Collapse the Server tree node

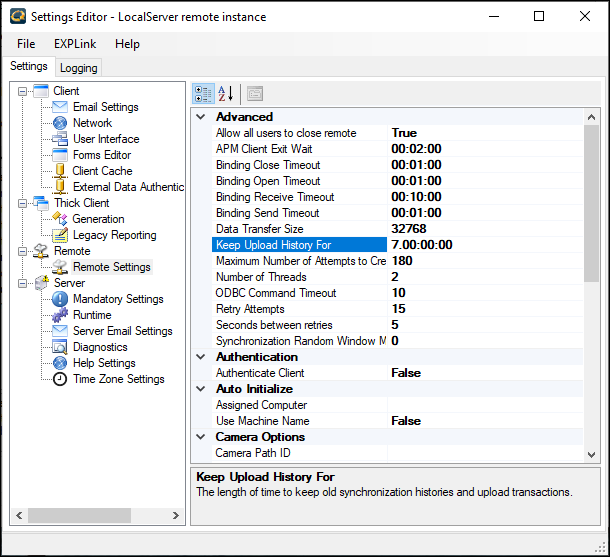(x=22, y=283)
